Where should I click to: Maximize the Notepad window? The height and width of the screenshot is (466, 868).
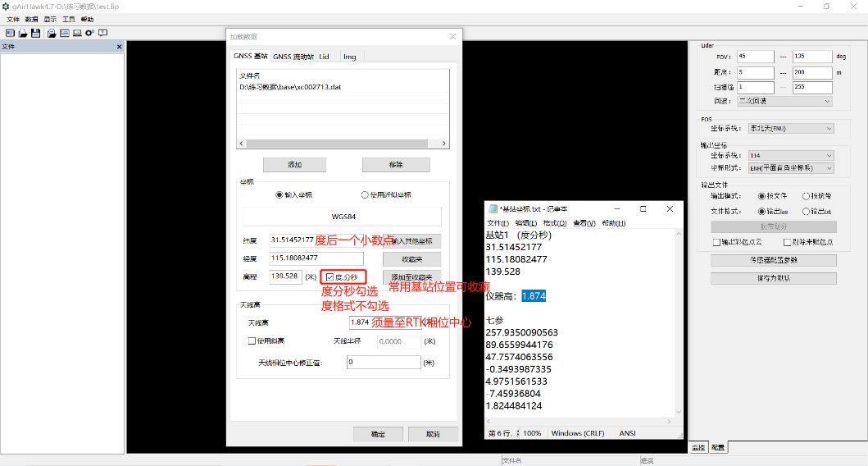tap(643, 209)
